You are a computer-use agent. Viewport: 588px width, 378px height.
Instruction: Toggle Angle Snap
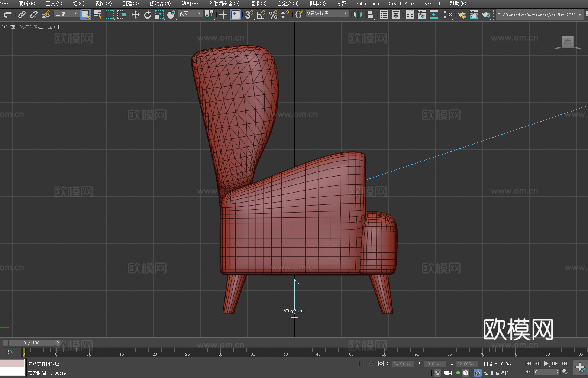[x=261, y=14]
